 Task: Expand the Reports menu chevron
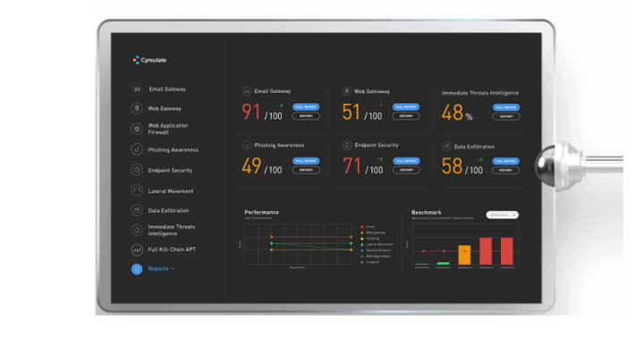tap(173, 268)
